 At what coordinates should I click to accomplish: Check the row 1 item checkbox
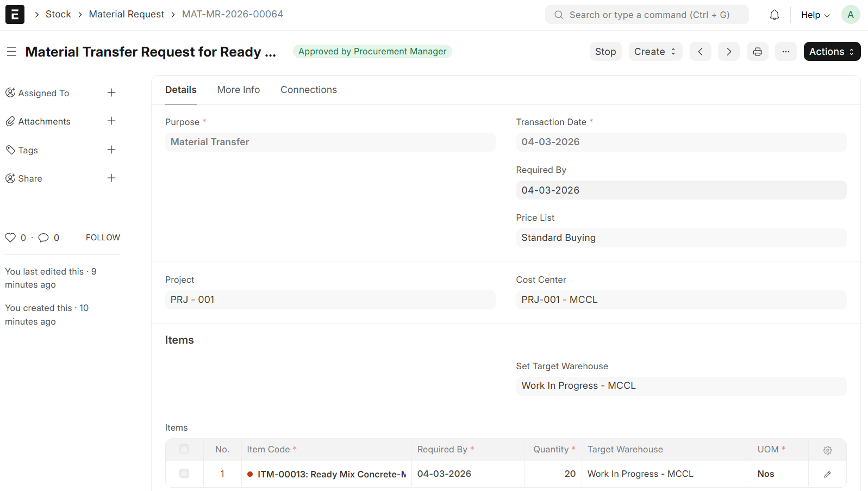tap(184, 474)
